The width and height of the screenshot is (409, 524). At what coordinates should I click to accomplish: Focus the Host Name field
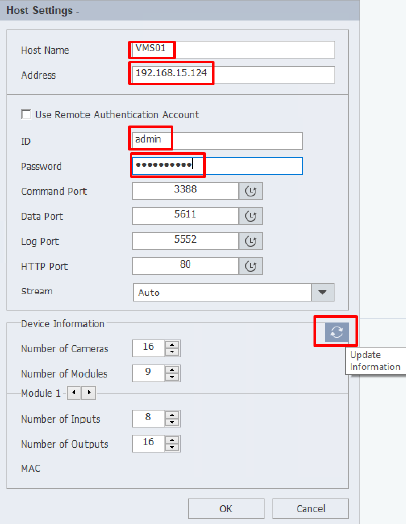pos(233,50)
